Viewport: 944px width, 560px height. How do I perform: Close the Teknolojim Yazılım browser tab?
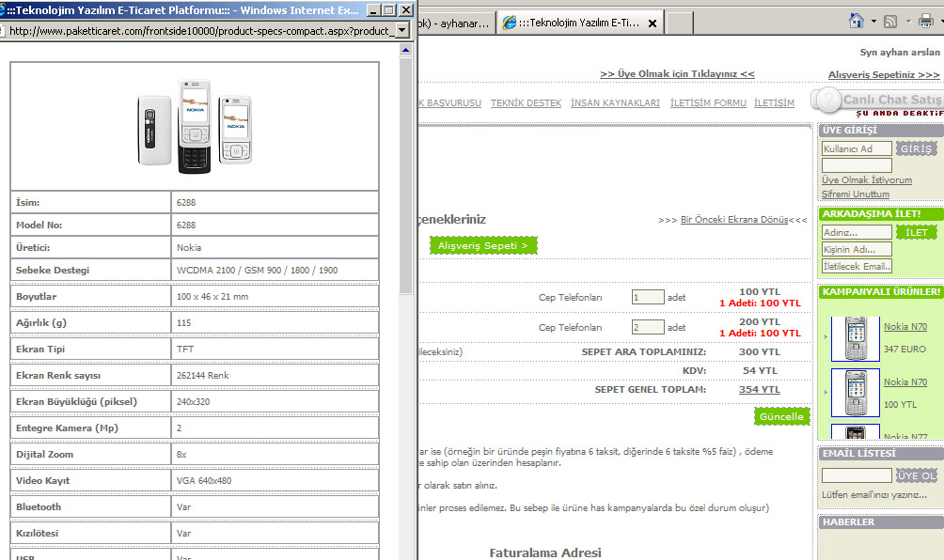point(653,23)
